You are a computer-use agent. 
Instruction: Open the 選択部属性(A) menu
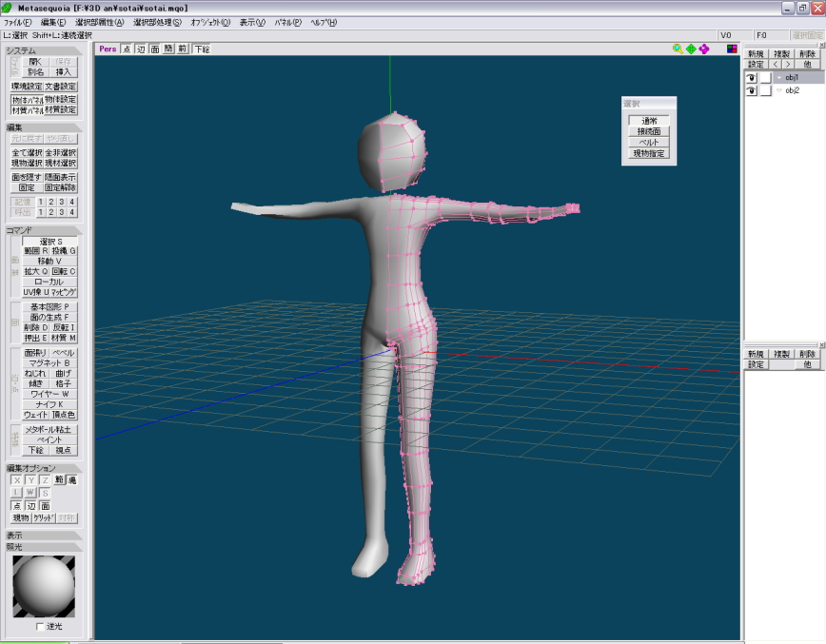[x=100, y=22]
